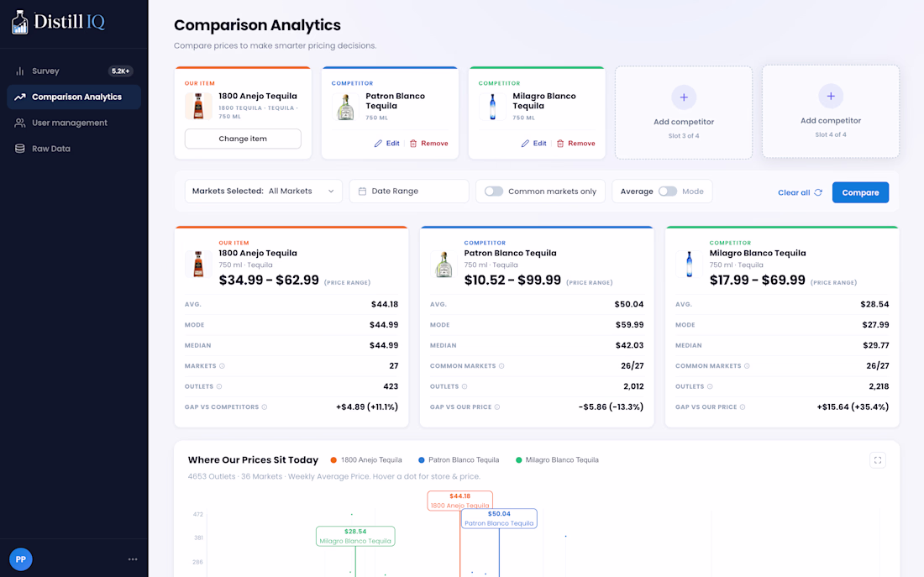924x577 pixels.
Task: Click info icon beside Milagro Common Markets
Action: pyautogui.click(x=747, y=366)
